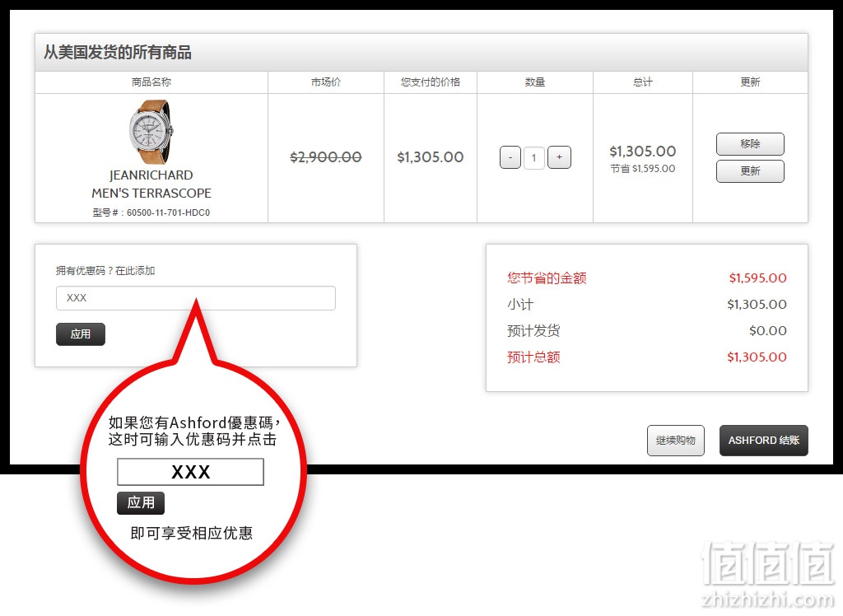Image resolution: width=843 pixels, height=616 pixels.
Task: Click the 继续购物 continue shopping button
Action: (676, 441)
